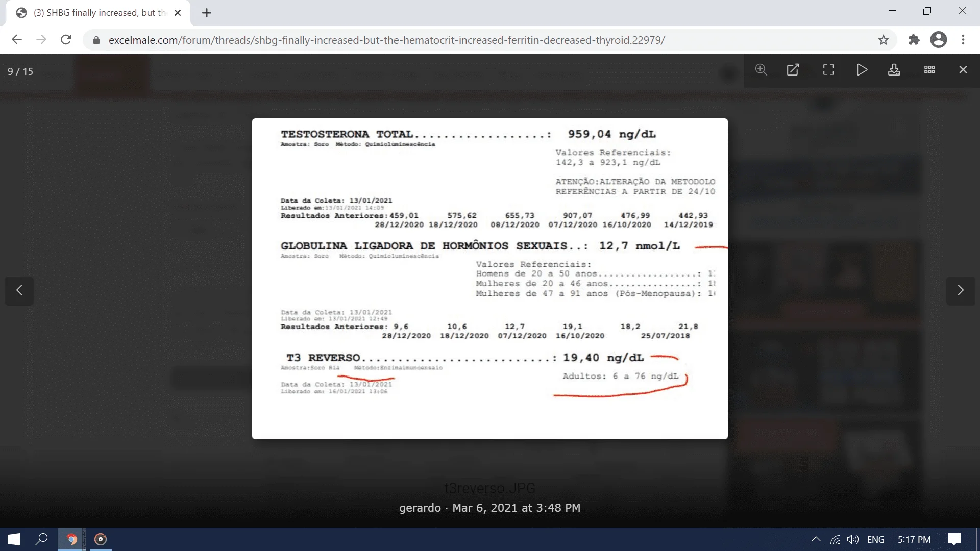This screenshot has width=980, height=551.
Task: Click the lab results image
Action: [489, 279]
